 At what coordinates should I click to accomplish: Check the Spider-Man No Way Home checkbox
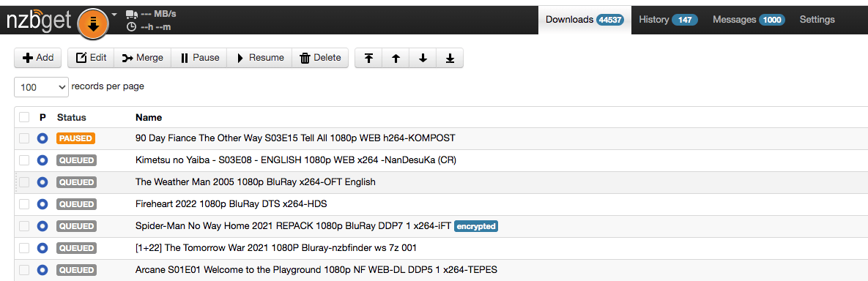(23, 226)
